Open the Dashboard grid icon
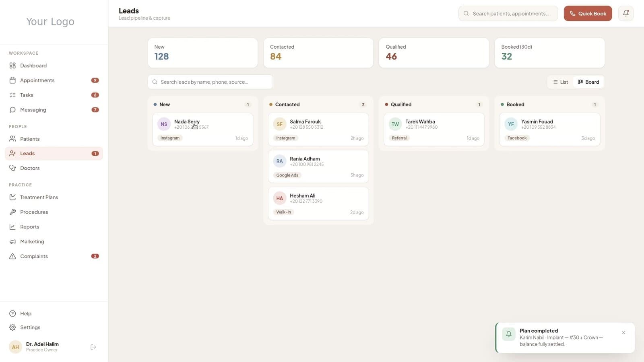 click(x=12, y=66)
